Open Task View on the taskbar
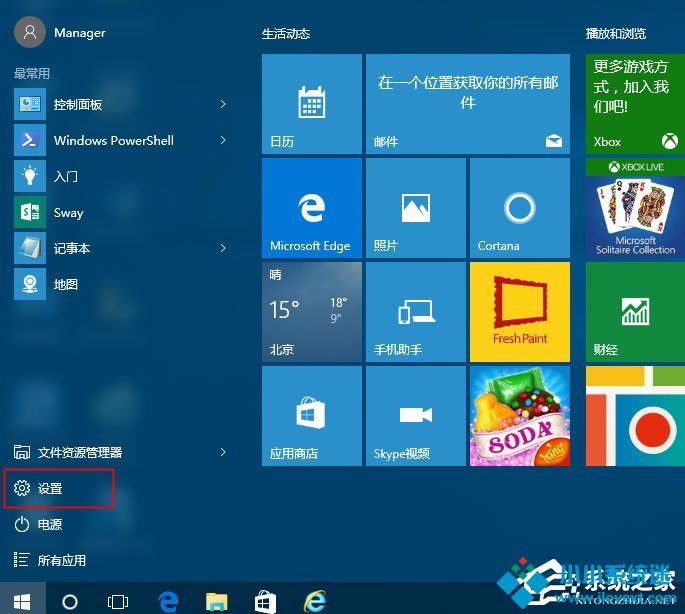The width and height of the screenshot is (685, 614). [x=118, y=602]
